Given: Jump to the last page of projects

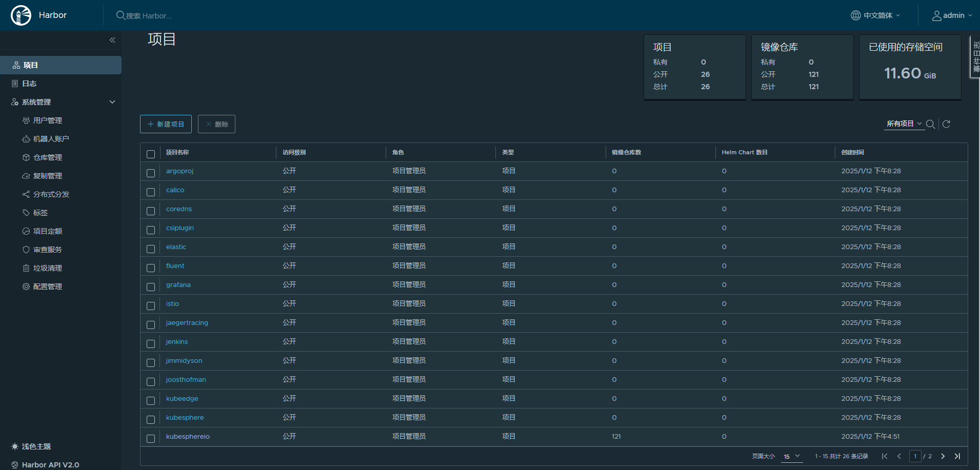Looking at the screenshot, I should pos(957,456).
